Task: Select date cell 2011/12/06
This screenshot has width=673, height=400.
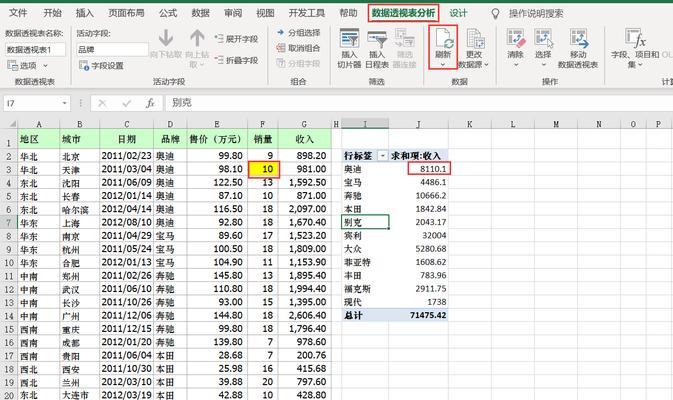Action: tap(127, 315)
